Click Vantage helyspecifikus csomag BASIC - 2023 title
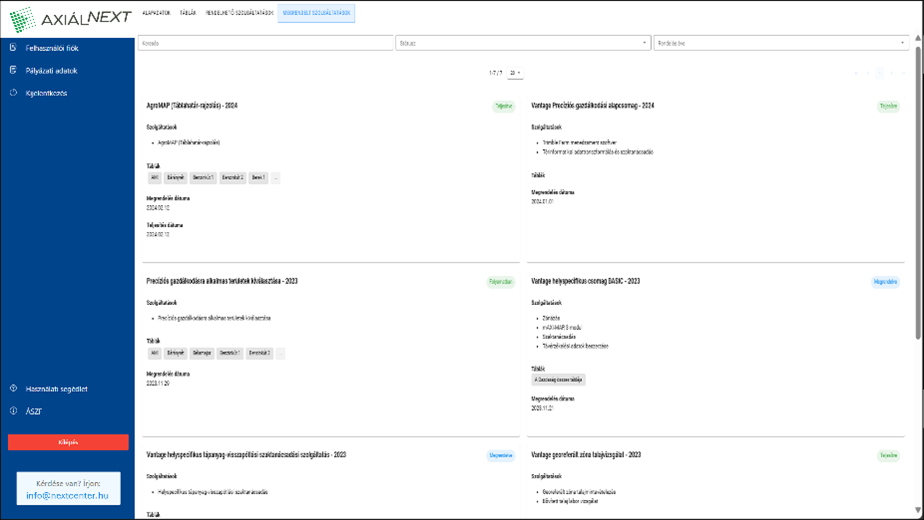Image resolution: width=924 pixels, height=520 pixels. [x=585, y=281]
